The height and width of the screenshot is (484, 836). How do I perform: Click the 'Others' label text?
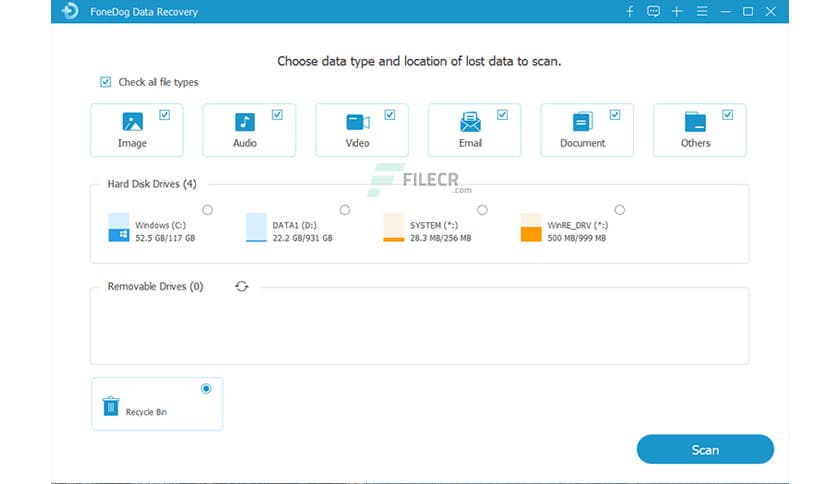pyautogui.click(x=695, y=143)
